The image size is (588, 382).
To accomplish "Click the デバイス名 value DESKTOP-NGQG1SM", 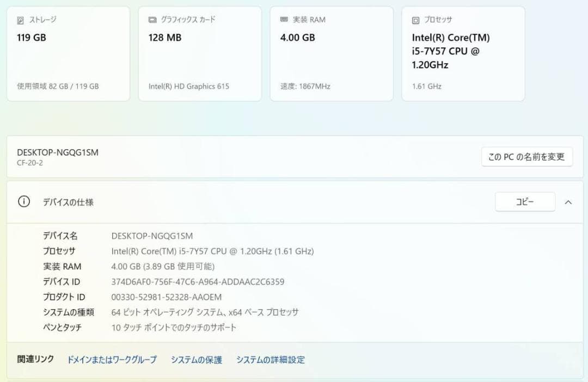I will pyautogui.click(x=152, y=236).
